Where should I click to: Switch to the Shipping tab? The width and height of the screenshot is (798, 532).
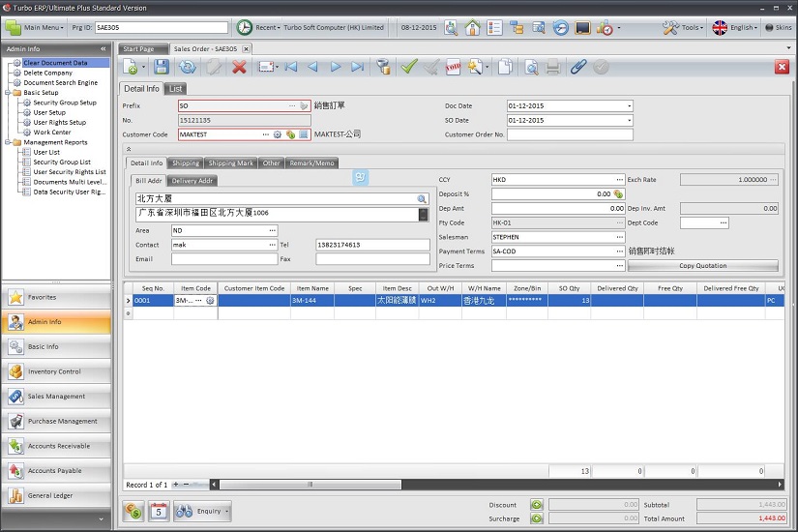(x=186, y=163)
